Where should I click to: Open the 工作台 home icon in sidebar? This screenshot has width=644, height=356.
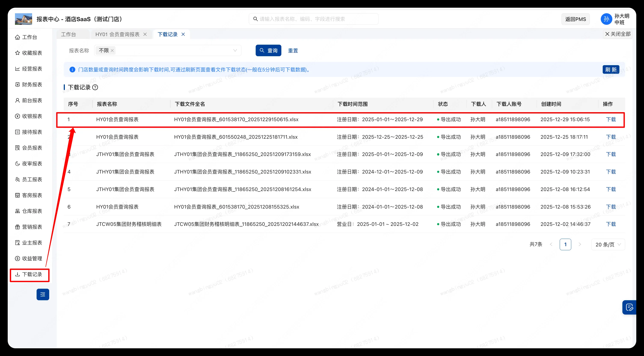(x=18, y=37)
